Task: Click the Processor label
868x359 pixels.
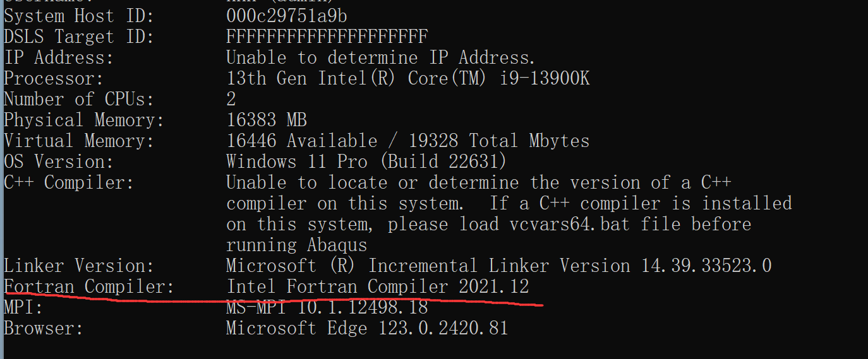Action: [54, 78]
